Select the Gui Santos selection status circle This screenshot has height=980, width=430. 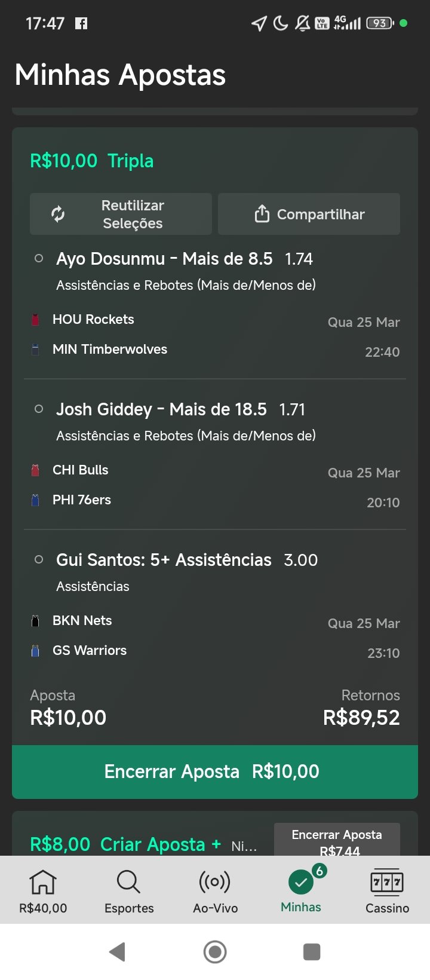tap(39, 560)
